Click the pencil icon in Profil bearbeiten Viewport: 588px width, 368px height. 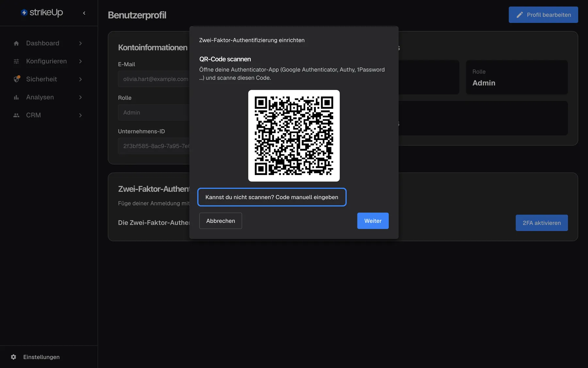click(520, 15)
